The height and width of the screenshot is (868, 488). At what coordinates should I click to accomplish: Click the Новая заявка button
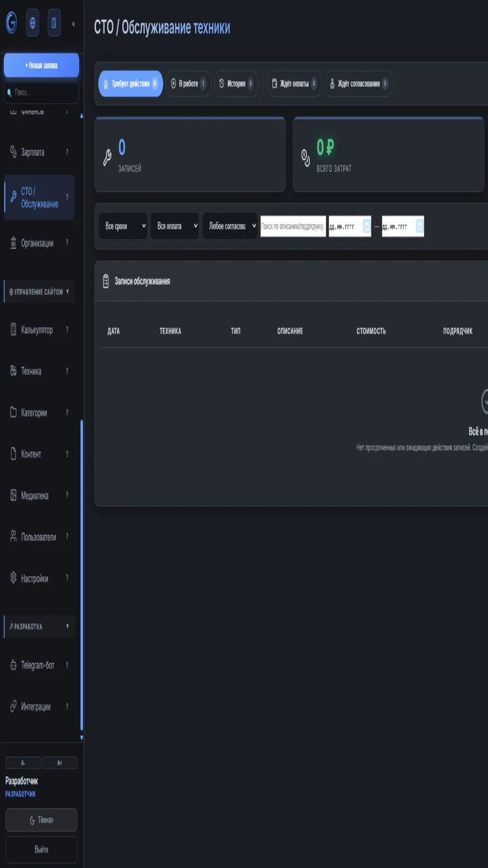point(41,65)
